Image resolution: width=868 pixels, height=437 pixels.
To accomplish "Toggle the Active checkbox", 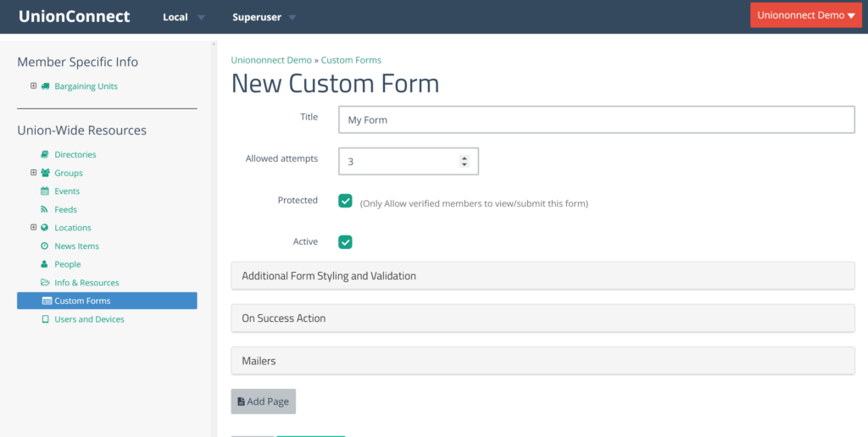I will point(345,242).
